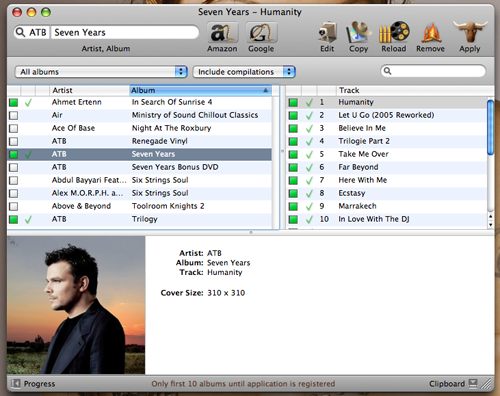Click green square for track Far Beyond
Viewport: 500px width, 396px height.
(x=293, y=167)
